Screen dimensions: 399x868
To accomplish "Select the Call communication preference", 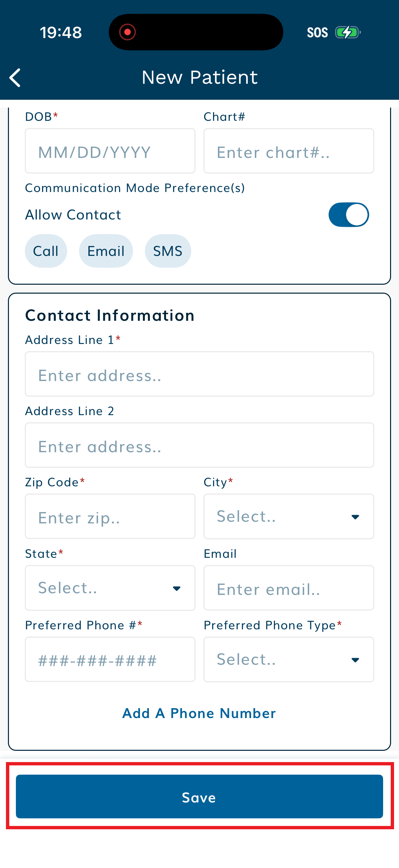I will click(46, 251).
